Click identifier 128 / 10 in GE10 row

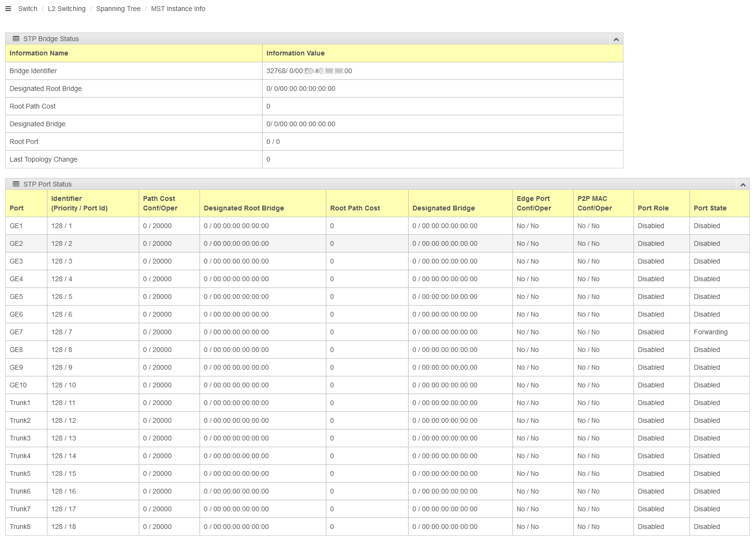coord(64,385)
